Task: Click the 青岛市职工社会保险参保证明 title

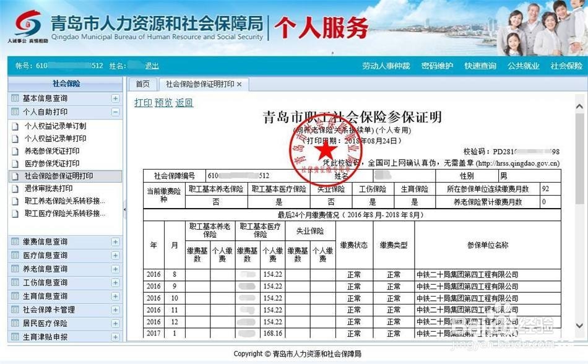Action: point(352,117)
